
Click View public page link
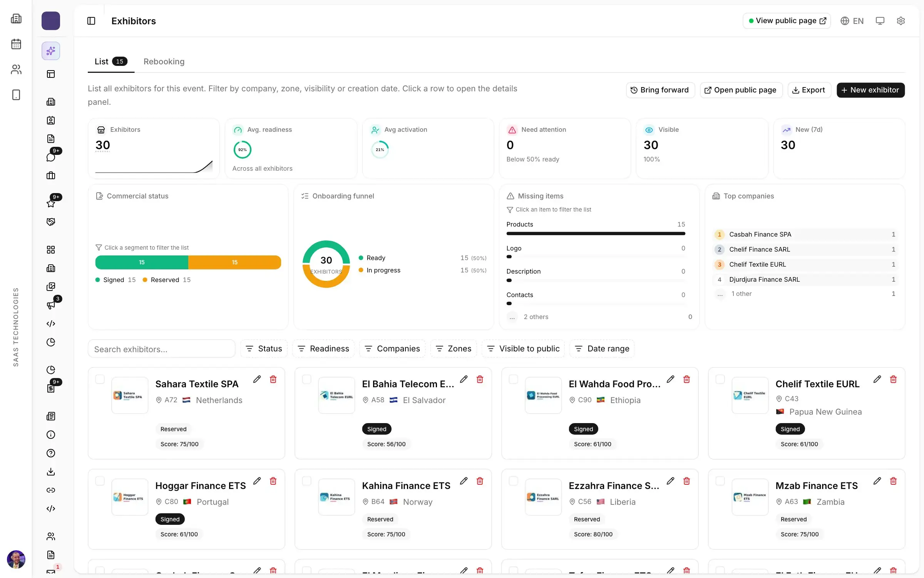(786, 21)
